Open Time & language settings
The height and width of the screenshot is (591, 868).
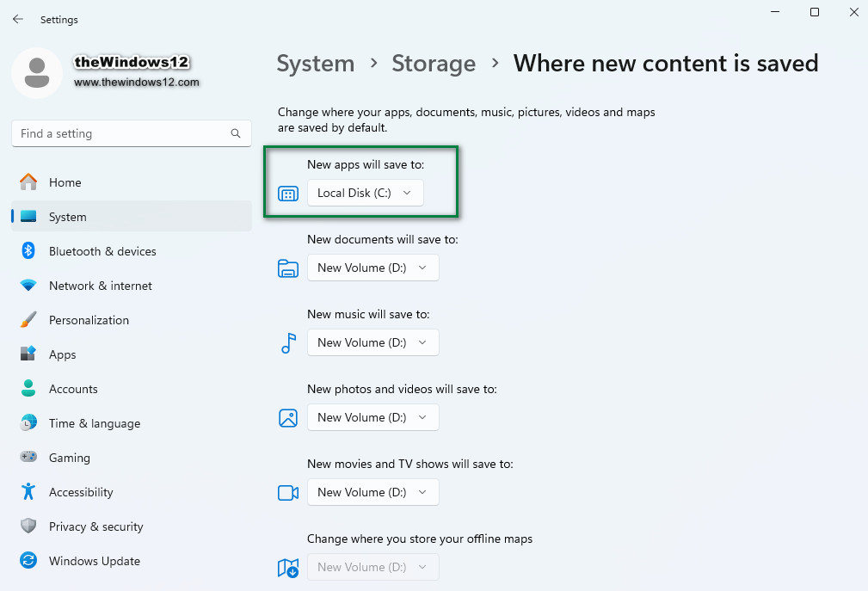(x=132, y=422)
